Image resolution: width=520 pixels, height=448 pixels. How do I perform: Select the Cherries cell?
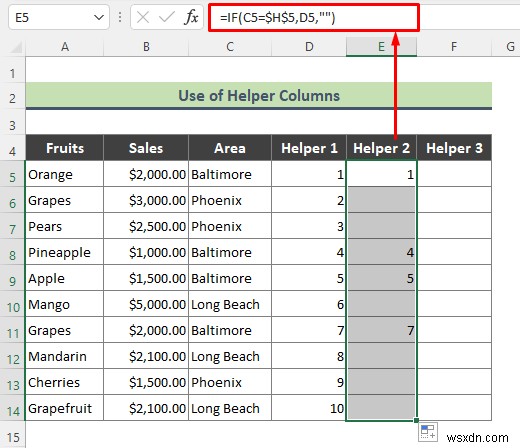point(65,382)
